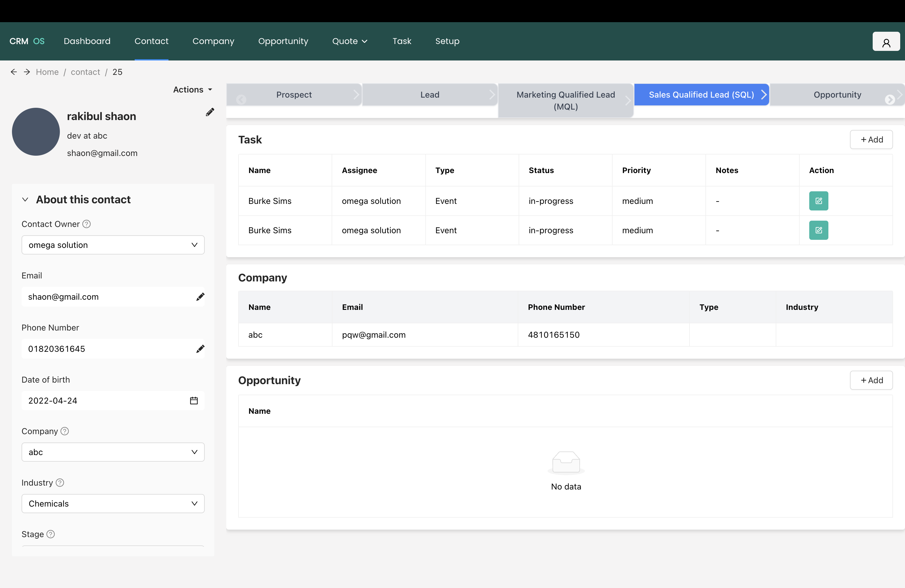
Task: Edit second Burke Sims task via green icon
Action: pyautogui.click(x=819, y=230)
